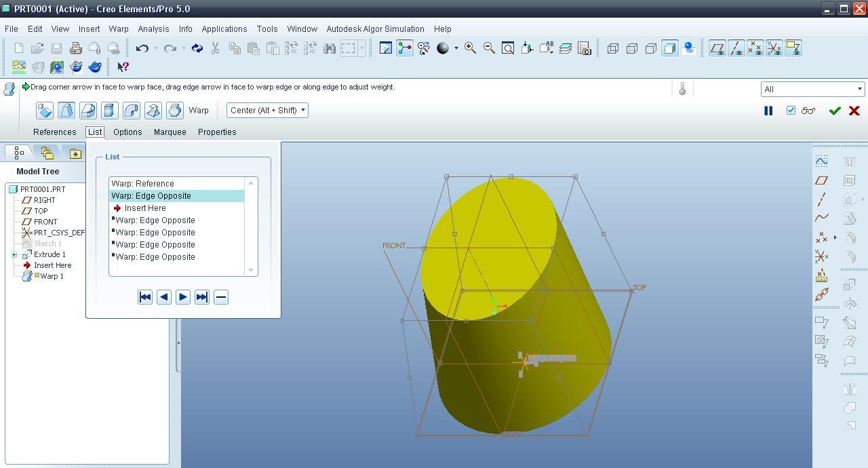Open the appearance gallery sphere dropdown arrow

click(x=456, y=48)
